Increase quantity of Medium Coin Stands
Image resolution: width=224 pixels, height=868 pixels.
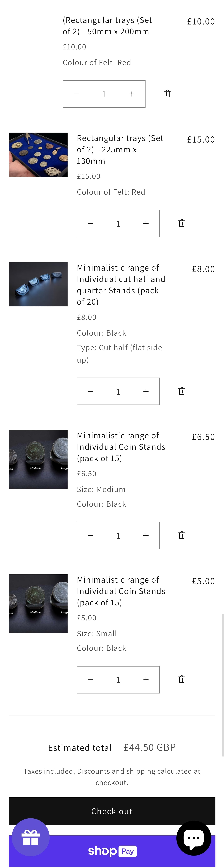tap(146, 535)
